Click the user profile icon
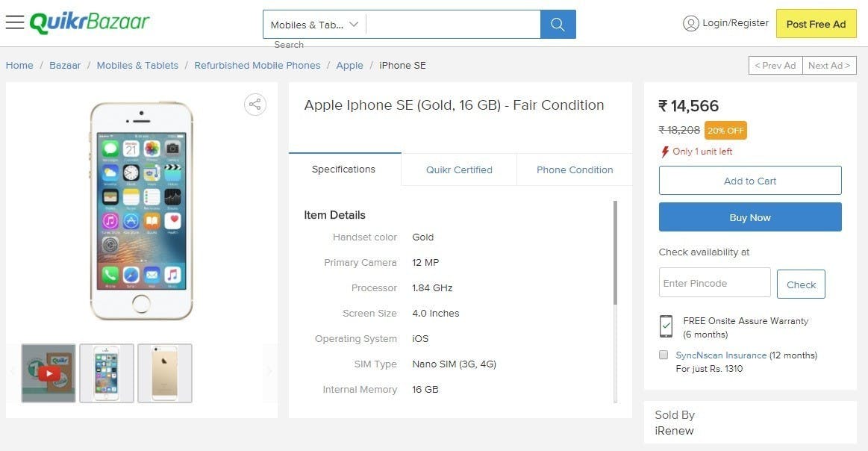This screenshot has height=451, width=868. (x=691, y=23)
